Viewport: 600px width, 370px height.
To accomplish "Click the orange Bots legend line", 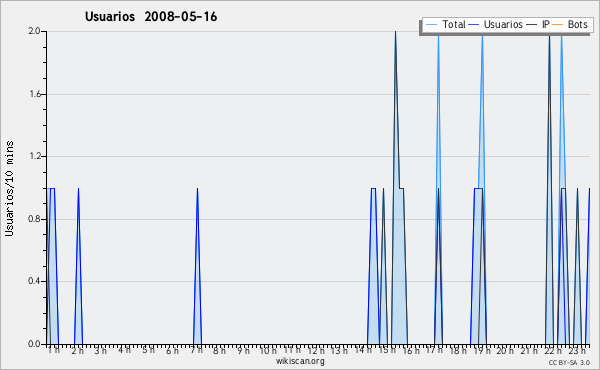I will click(558, 25).
